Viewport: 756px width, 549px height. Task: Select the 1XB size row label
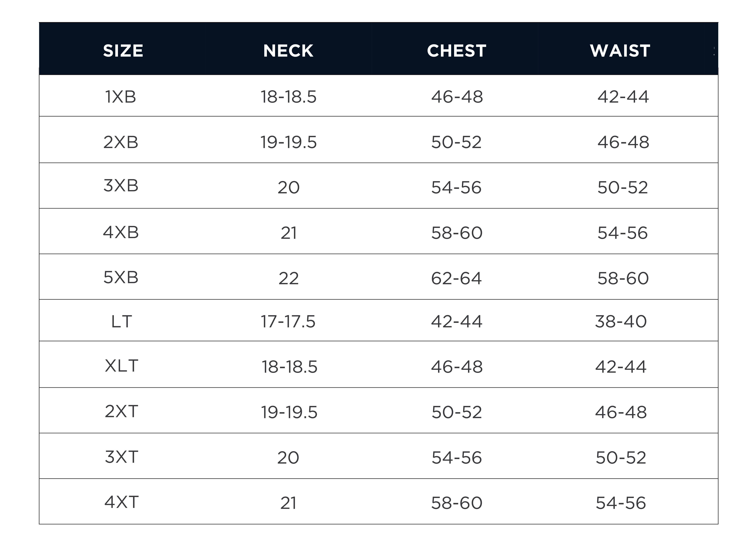[x=121, y=97]
